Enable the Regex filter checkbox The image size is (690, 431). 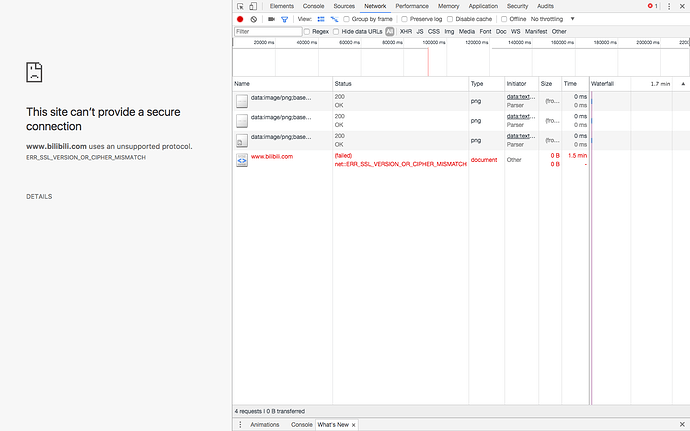(x=307, y=32)
